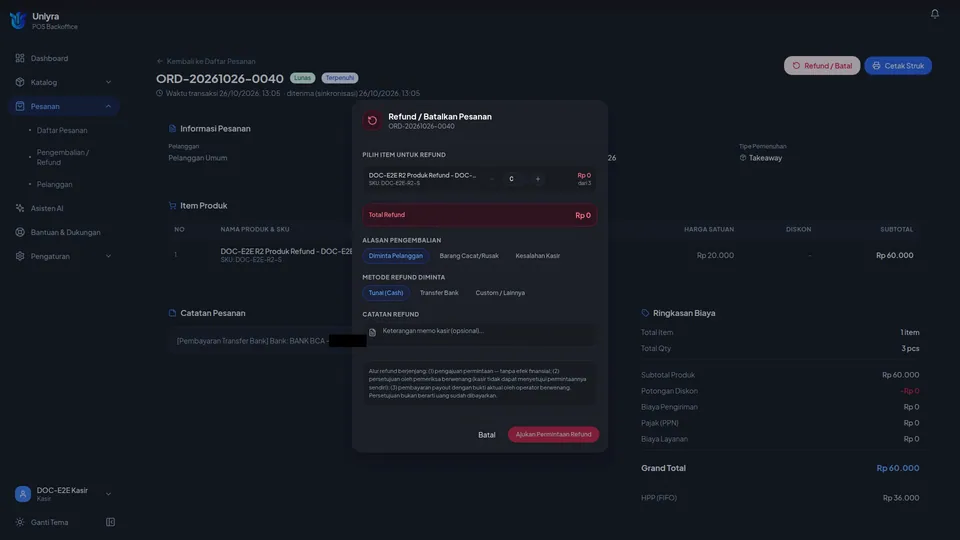The height and width of the screenshot is (540, 960).
Task: Open Dashboard in sidebar
Action: [64, 58]
